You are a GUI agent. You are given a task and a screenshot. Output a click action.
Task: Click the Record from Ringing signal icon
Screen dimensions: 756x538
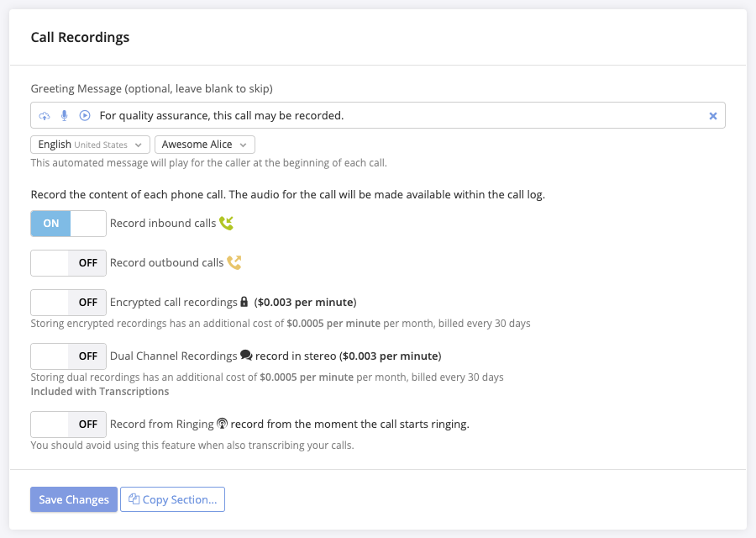(223, 425)
